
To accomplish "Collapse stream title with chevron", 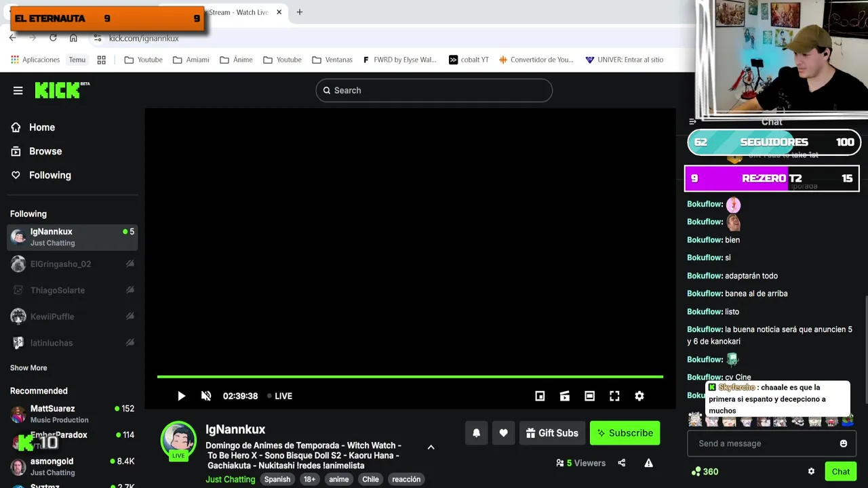I will tap(431, 447).
